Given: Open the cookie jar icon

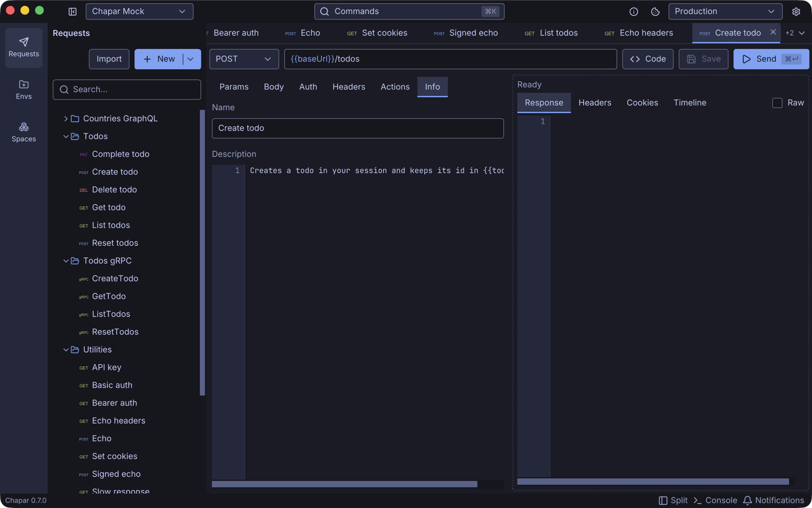Looking at the screenshot, I should click(x=655, y=11).
